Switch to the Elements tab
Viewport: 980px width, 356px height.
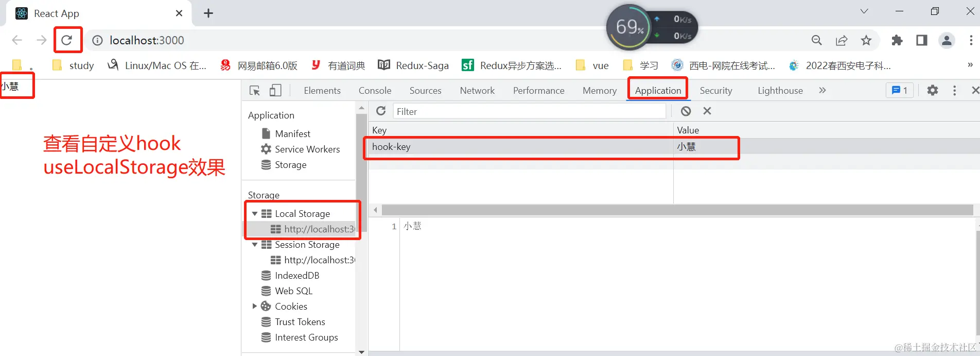(322, 91)
